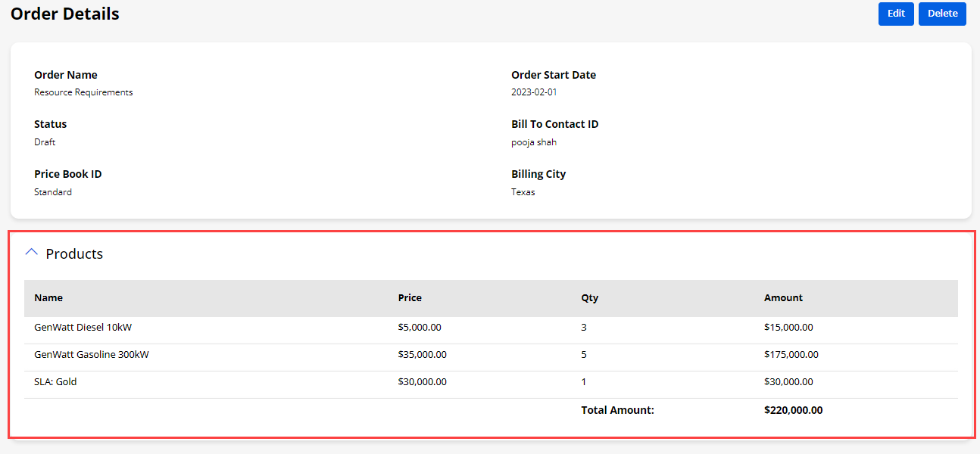Click the 2023-02-01 order start date

[x=534, y=92]
